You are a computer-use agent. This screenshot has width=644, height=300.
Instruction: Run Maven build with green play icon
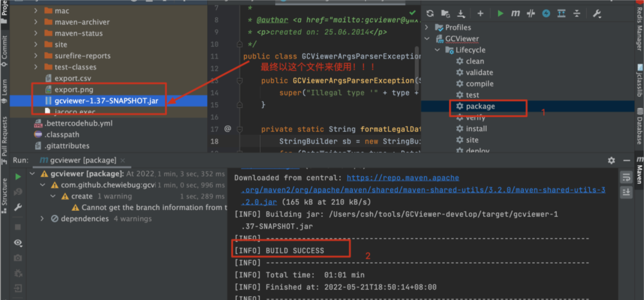point(500,13)
